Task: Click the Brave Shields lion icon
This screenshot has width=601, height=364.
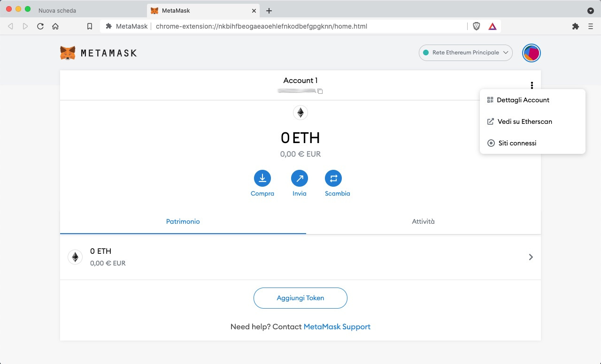Action: [x=476, y=26]
